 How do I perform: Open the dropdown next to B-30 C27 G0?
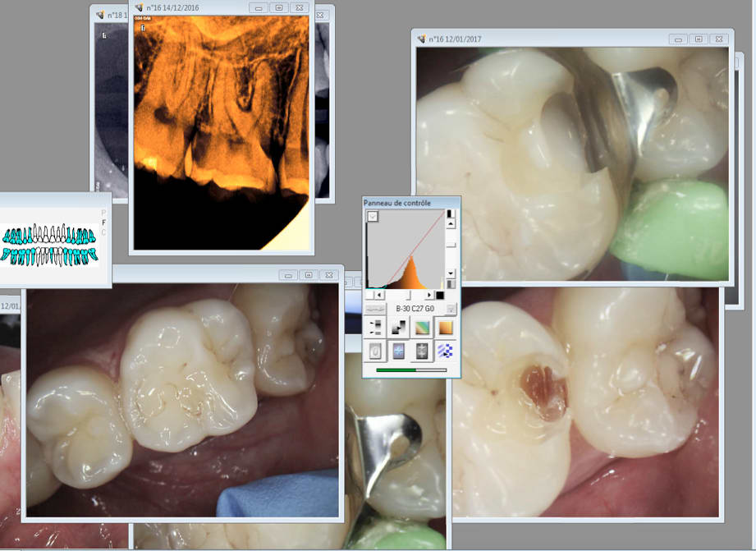451,309
